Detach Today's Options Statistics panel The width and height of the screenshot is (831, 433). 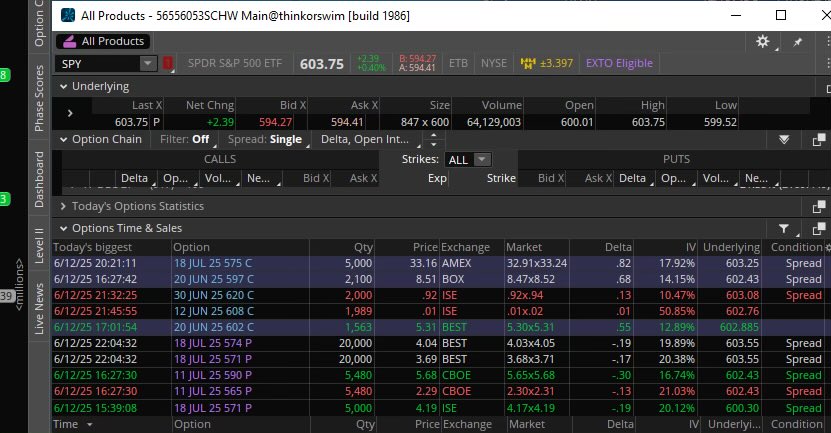click(x=819, y=206)
